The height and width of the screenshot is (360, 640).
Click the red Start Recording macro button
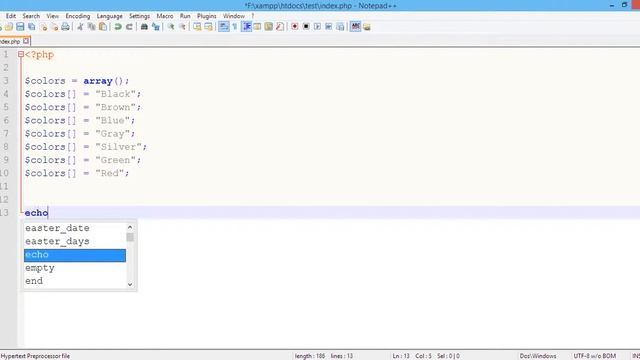294,27
